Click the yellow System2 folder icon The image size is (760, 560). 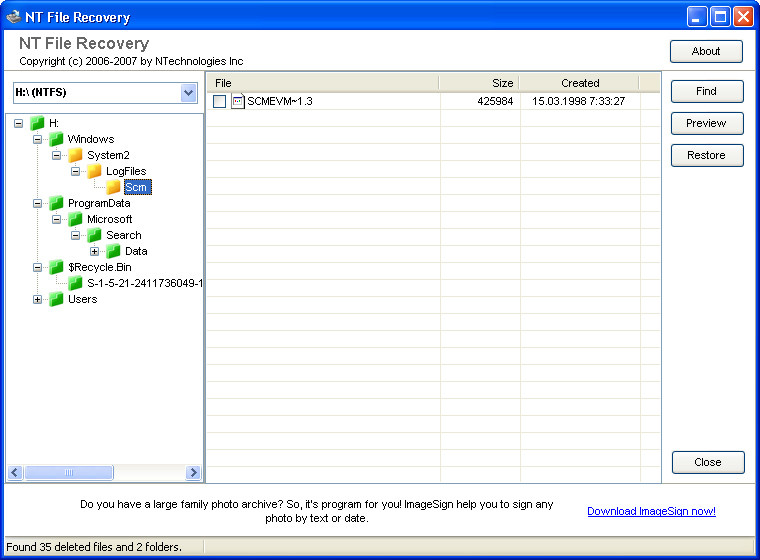coord(75,155)
